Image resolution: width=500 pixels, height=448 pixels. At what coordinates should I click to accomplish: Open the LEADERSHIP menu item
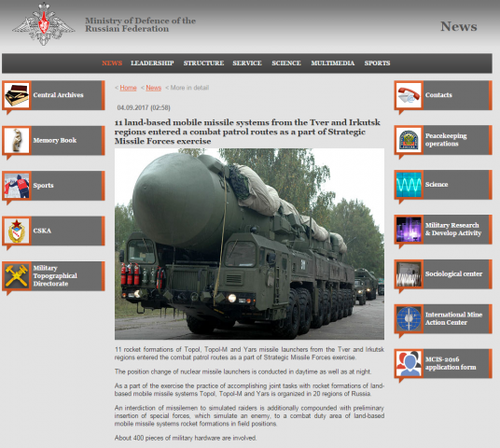point(152,63)
